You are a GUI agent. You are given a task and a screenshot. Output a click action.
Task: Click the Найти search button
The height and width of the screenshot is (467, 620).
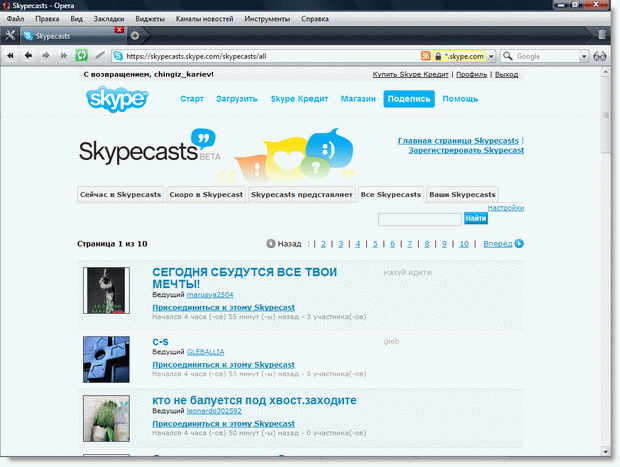point(476,218)
